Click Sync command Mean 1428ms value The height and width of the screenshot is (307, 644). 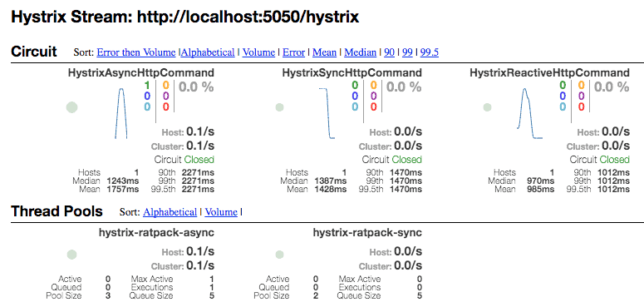[330, 190]
